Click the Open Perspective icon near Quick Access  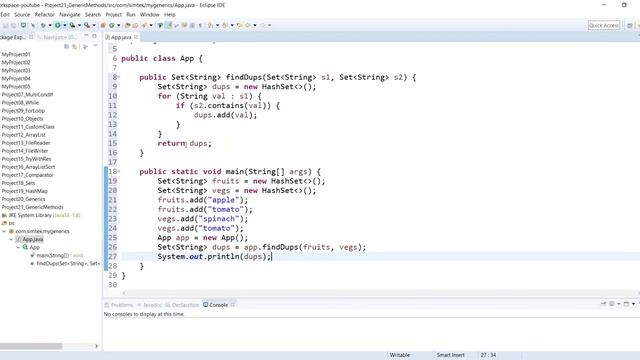tap(630, 25)
